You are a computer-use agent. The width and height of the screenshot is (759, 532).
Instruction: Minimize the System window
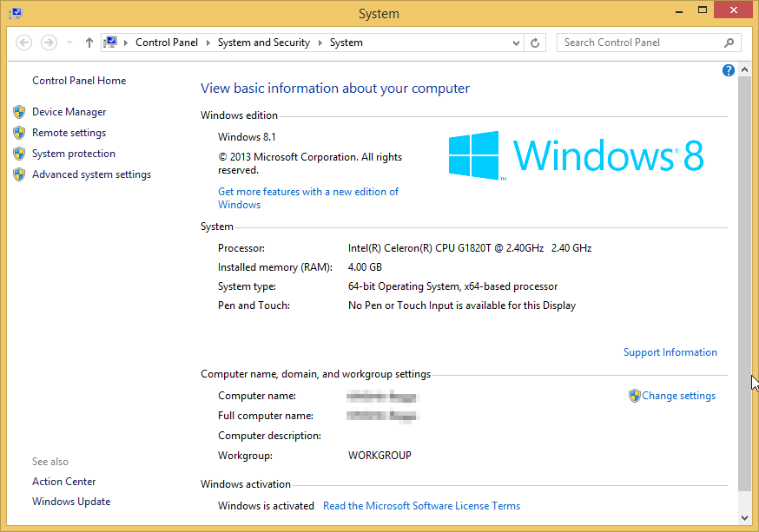click(679, 11)
